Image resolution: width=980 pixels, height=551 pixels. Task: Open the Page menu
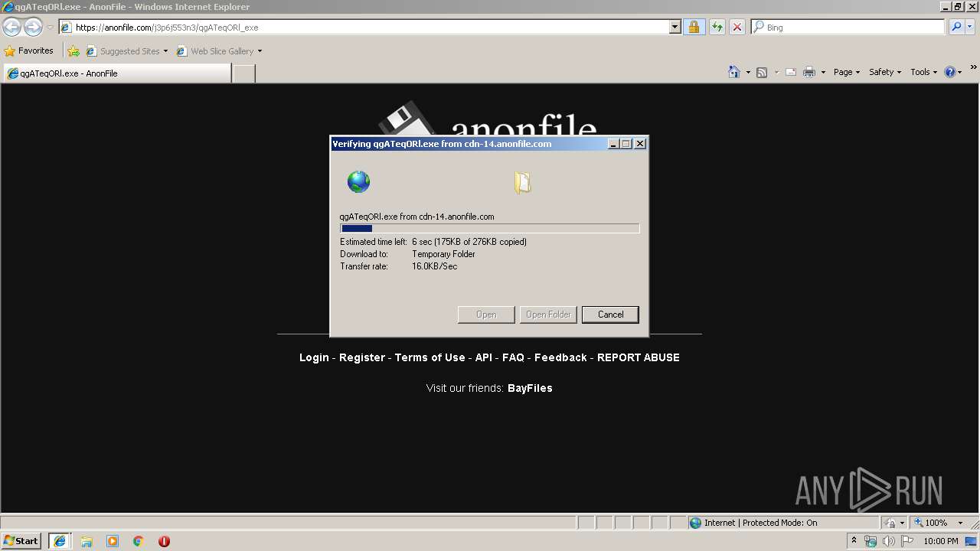[846, 72]
